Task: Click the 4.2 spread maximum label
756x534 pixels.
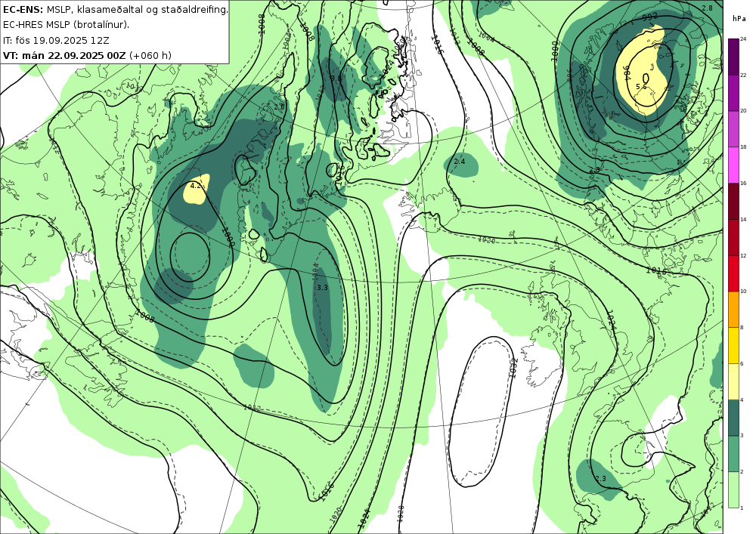Action: (x=195, y=186)
